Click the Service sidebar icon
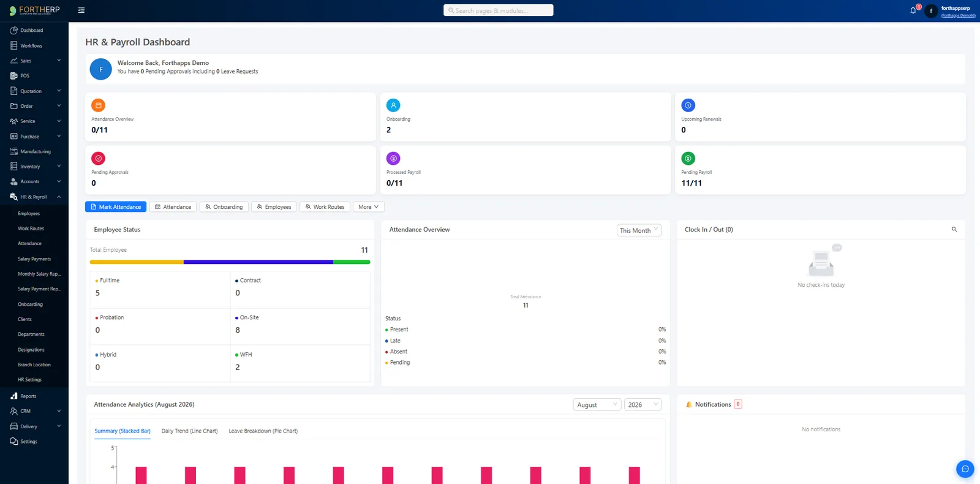Viewport: 980px width, 484px height. pos(13,121)
